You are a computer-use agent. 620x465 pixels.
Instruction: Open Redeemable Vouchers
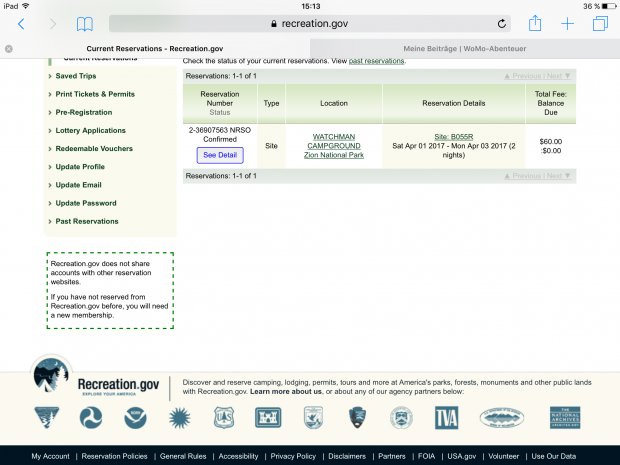pos(94,149)
